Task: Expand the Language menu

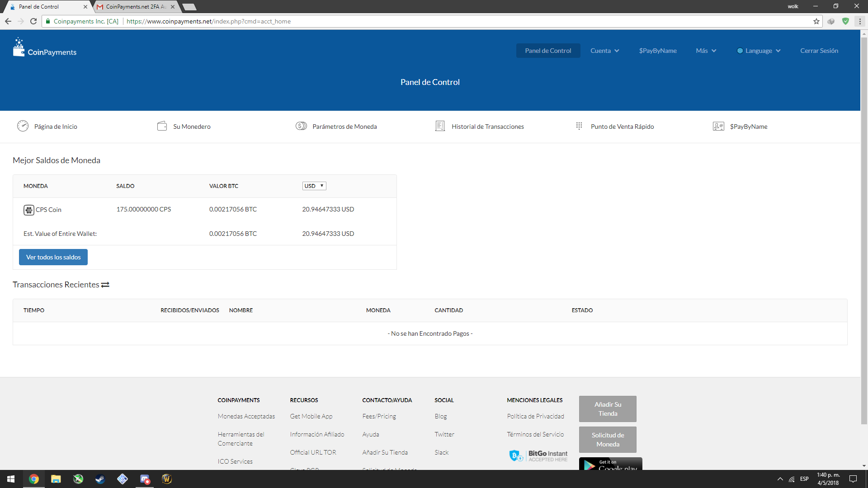Action: pyautogui.click(x=759, y=51)
